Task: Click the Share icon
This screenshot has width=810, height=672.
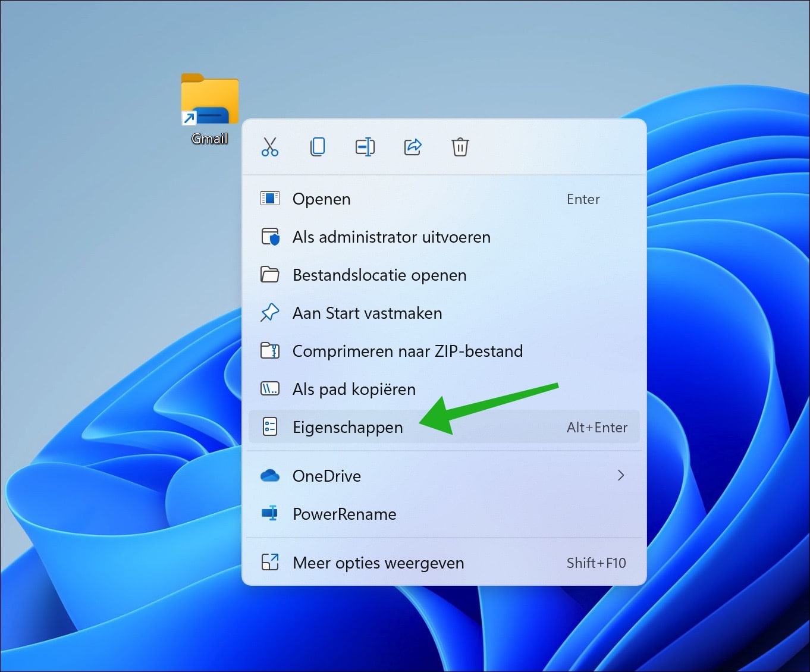Action: pos(413,147)
